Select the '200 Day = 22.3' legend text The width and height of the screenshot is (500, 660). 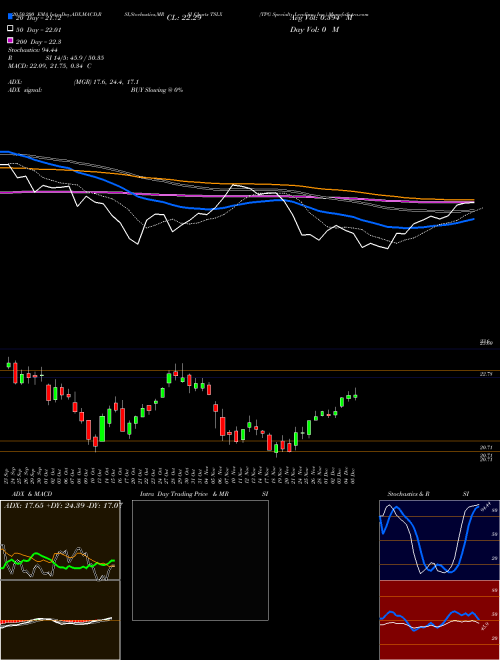click(38, 42)
